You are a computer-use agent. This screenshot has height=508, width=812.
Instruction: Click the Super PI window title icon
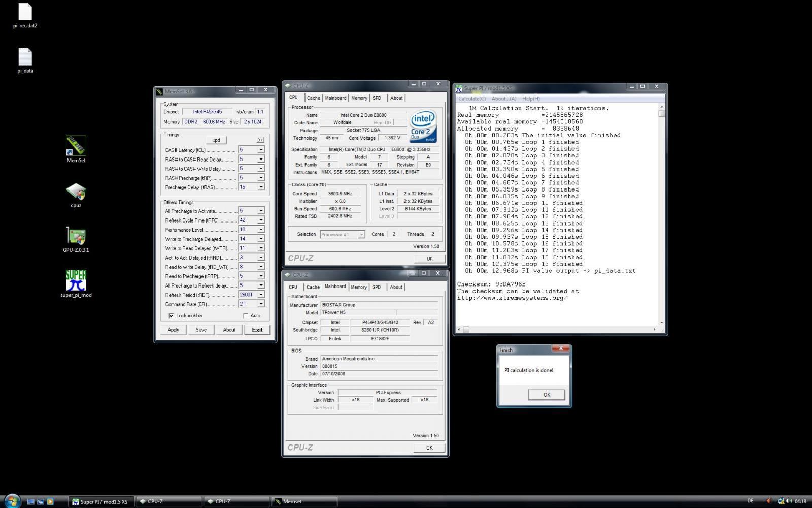point(459,88)
